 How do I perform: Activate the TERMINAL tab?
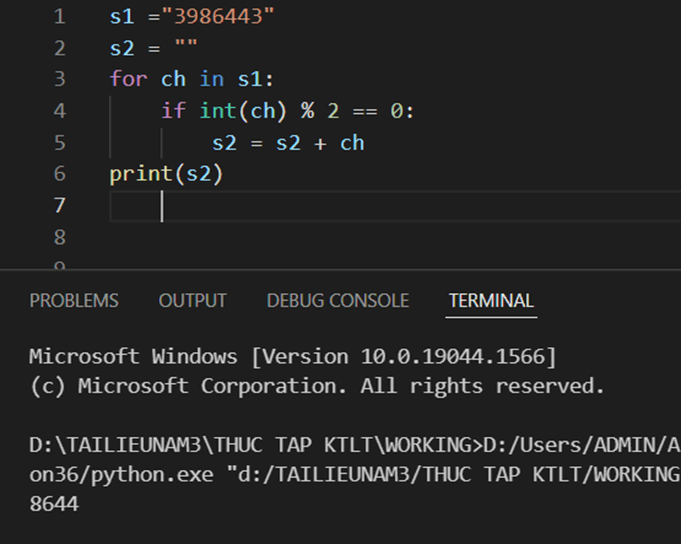tap(491, 301)
